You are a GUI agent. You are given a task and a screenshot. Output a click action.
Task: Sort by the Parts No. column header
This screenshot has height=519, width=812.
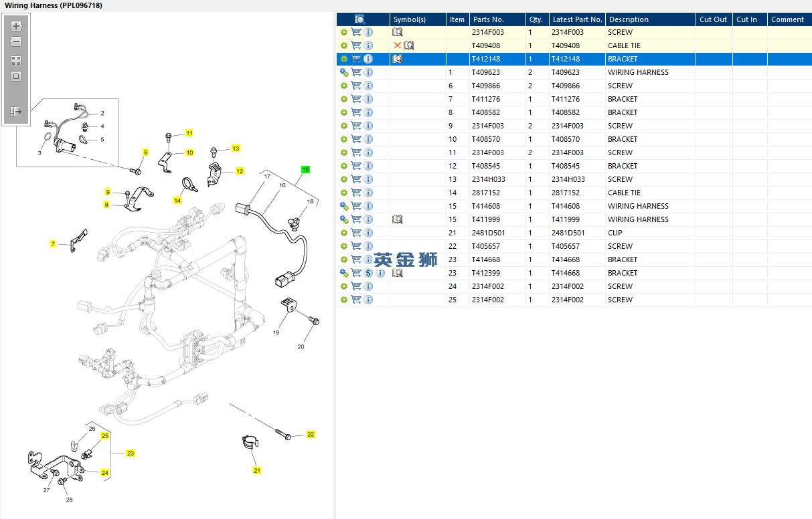(x=488, y=19)
